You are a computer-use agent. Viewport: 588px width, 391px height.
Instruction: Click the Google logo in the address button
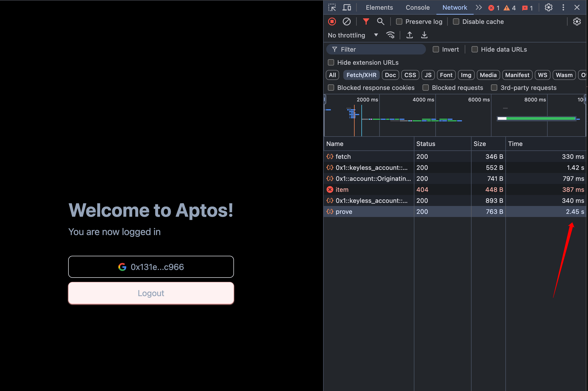pyautogui.click(x=122, y=267)
